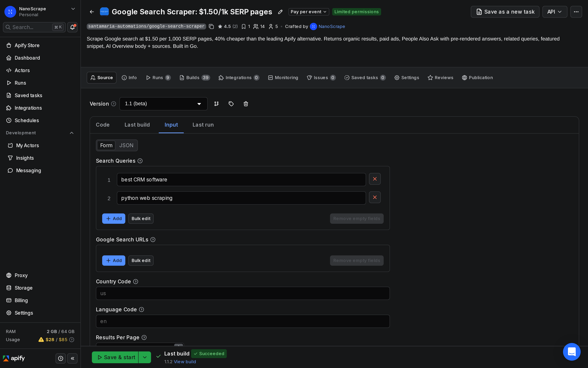Click the help question icon beside apify logo
588x368 pixels.
[61, 358]
